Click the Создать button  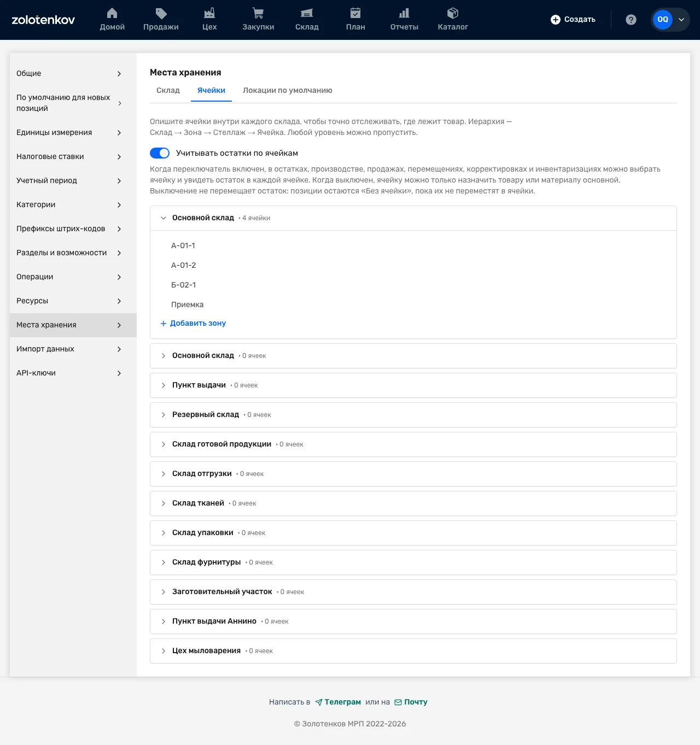click(573, 20)
